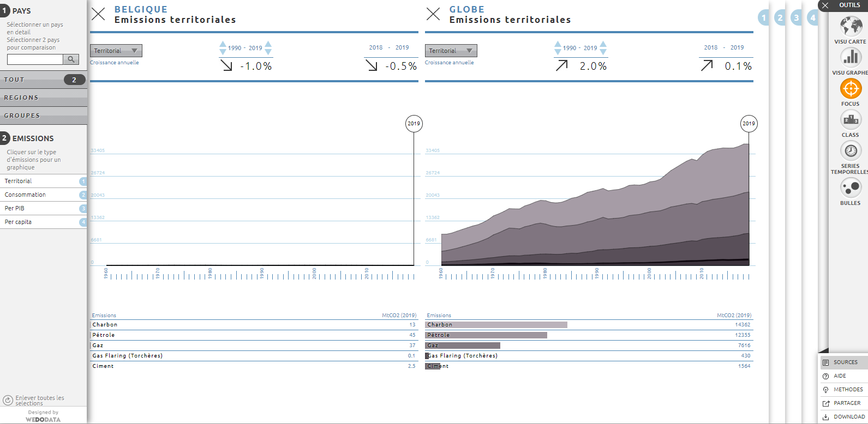868x424 pixels.
Task: Click the 2019 marker on the Globe chart
Action: 749,124
